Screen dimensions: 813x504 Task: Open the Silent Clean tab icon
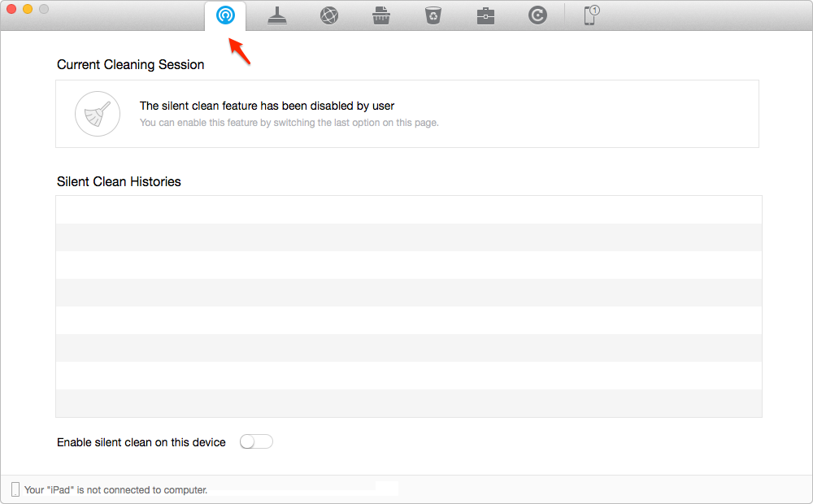point(225,15)
